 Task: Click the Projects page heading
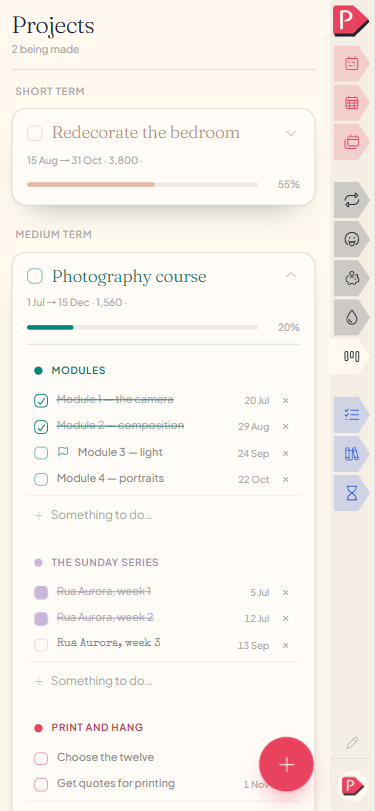point(53,26)
